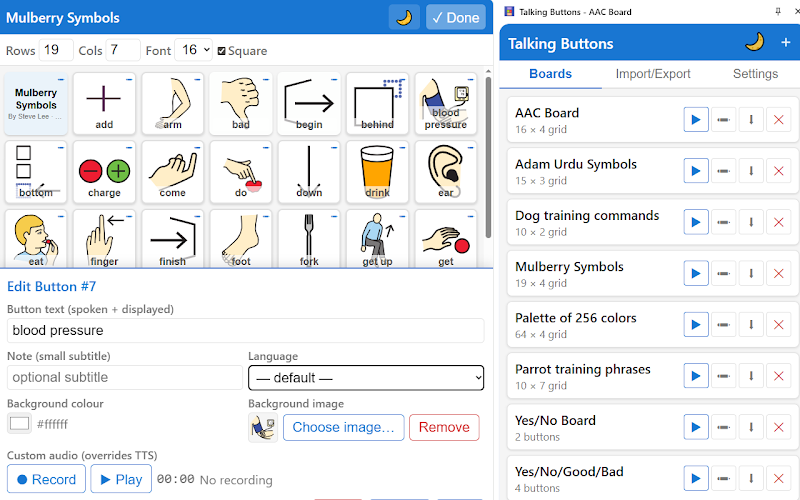Viewport: 800px width, 500px height.
Task: Download the Adam Urdu Symbols board
Action: [751, 171]
